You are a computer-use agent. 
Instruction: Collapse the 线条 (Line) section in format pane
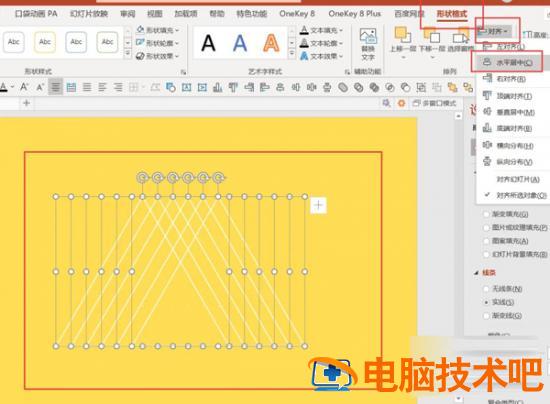(x=476, y=272)
